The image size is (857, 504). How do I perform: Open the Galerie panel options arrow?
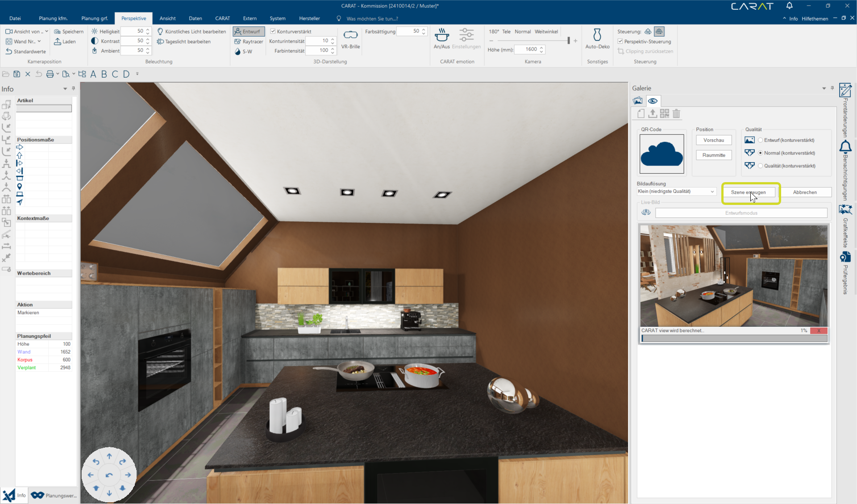824,88
